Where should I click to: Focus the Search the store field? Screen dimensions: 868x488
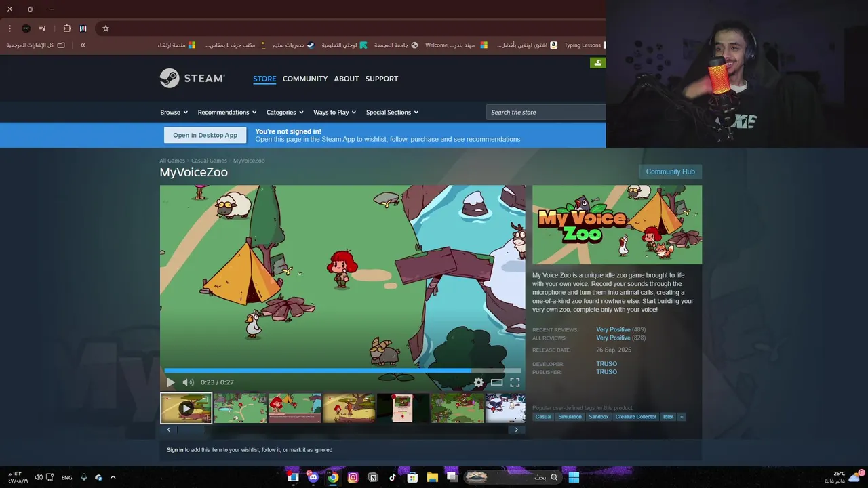(546, 112)
